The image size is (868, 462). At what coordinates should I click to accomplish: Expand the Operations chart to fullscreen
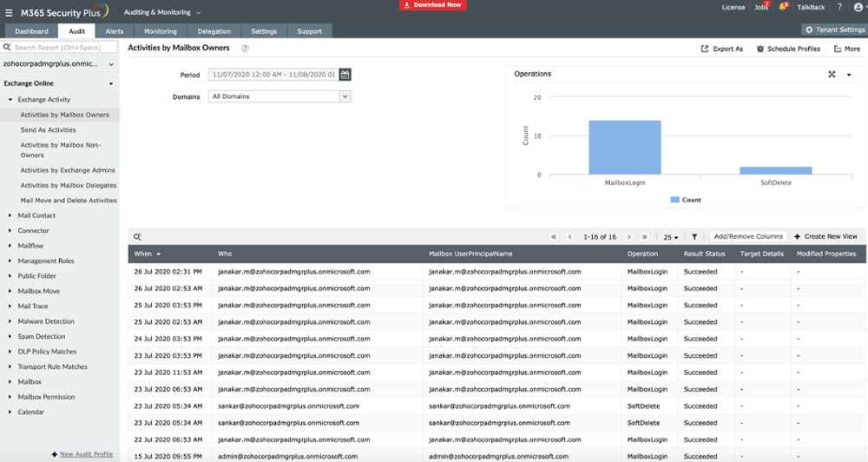pyautogui.click(x=832, y=74)
